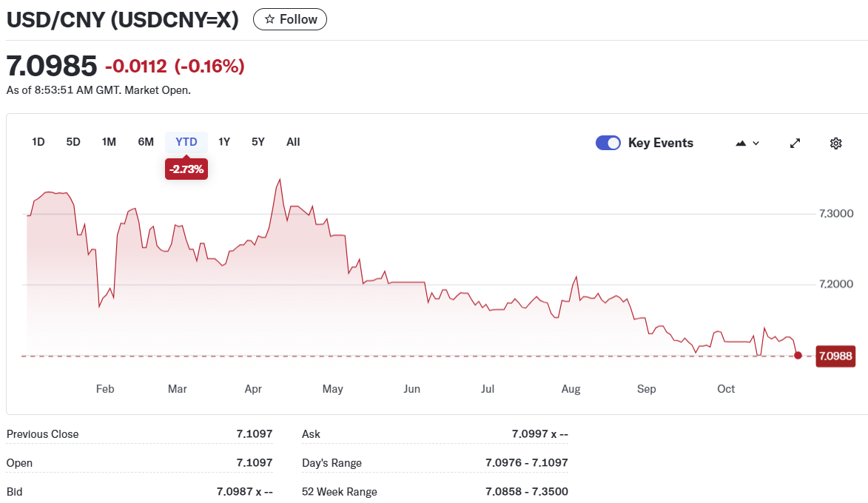
Task: Open the chart type dropdown
Action: point(747,143)
